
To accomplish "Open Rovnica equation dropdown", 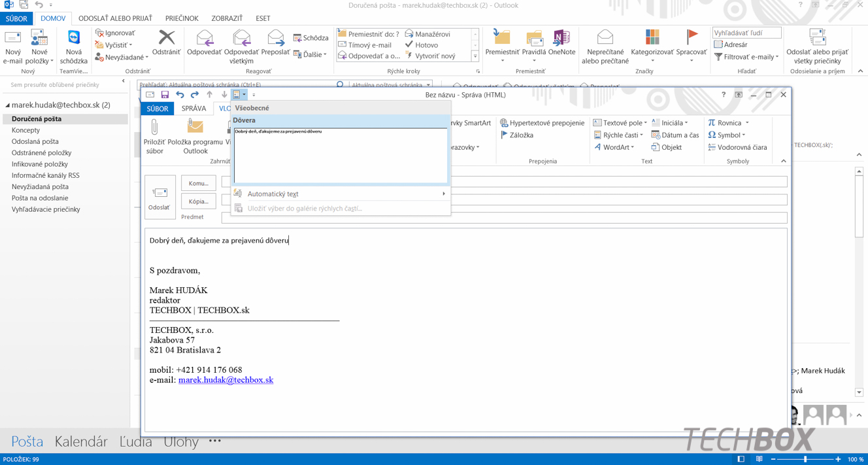I will coord(728,123).
